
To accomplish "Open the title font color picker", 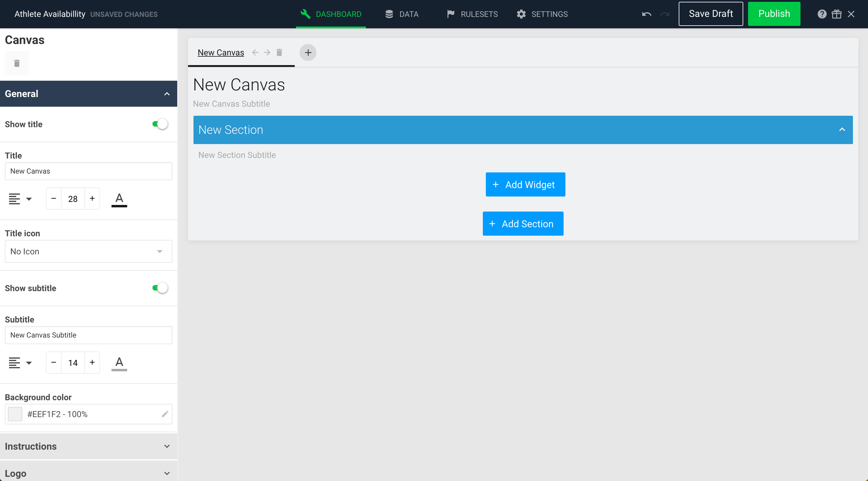I will [119, 198].
